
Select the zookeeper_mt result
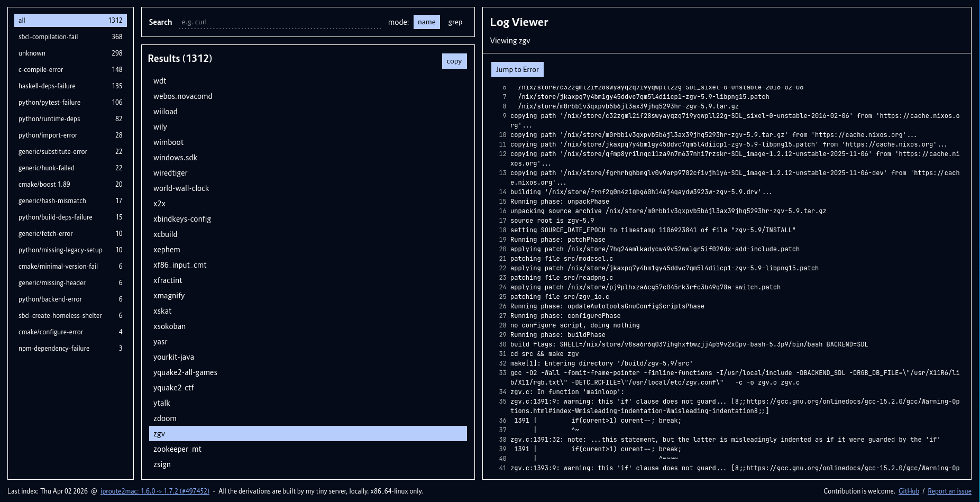[x=177, y=449]
